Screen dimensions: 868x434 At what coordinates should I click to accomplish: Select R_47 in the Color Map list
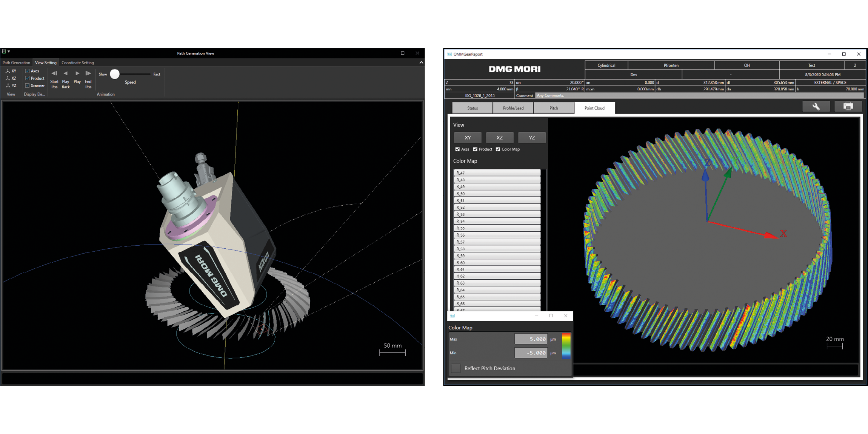coord(497,173)
